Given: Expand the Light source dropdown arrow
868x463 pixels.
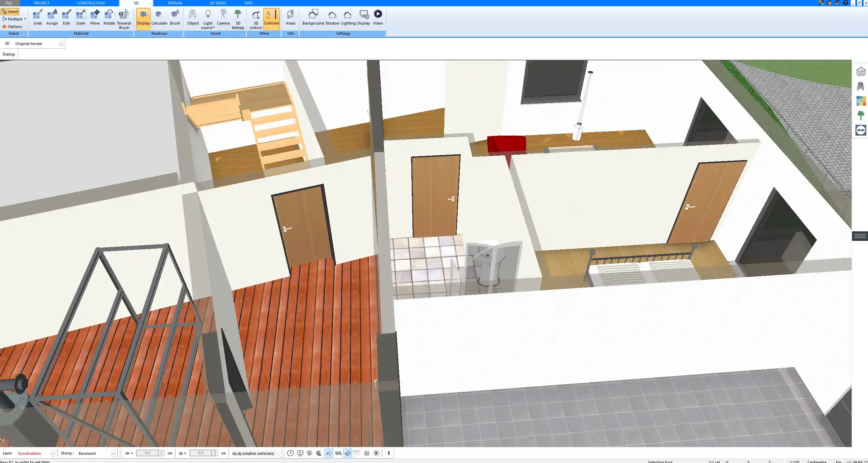Looking at the screenshot, I should 214,28.
